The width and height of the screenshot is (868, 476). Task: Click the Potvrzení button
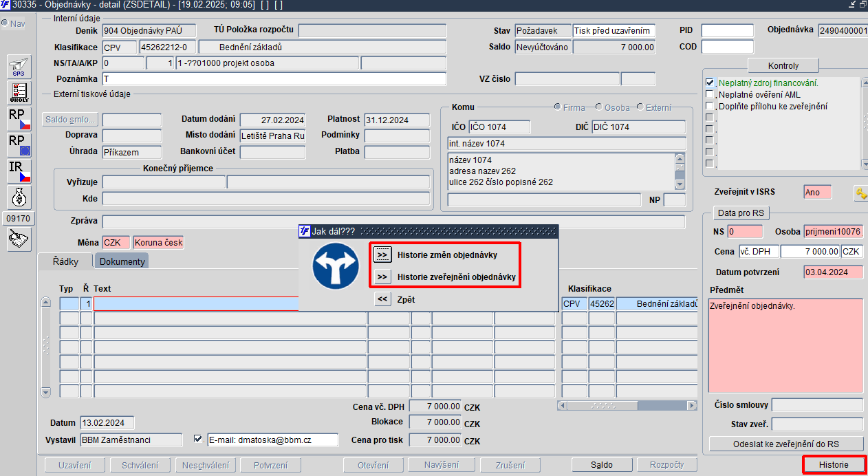click(x=270, y=465)
